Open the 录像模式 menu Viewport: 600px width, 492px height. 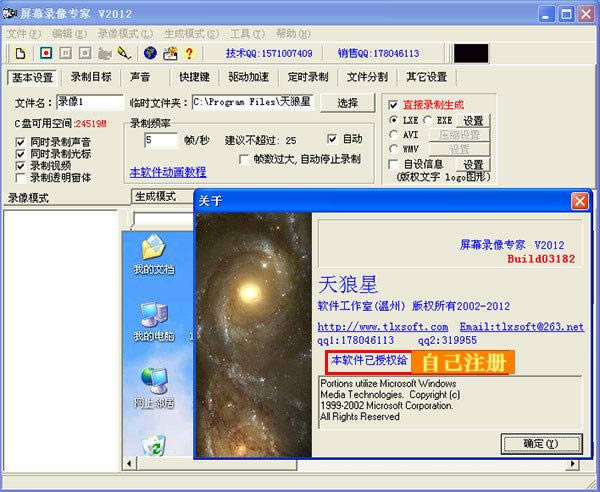point(126,34)
